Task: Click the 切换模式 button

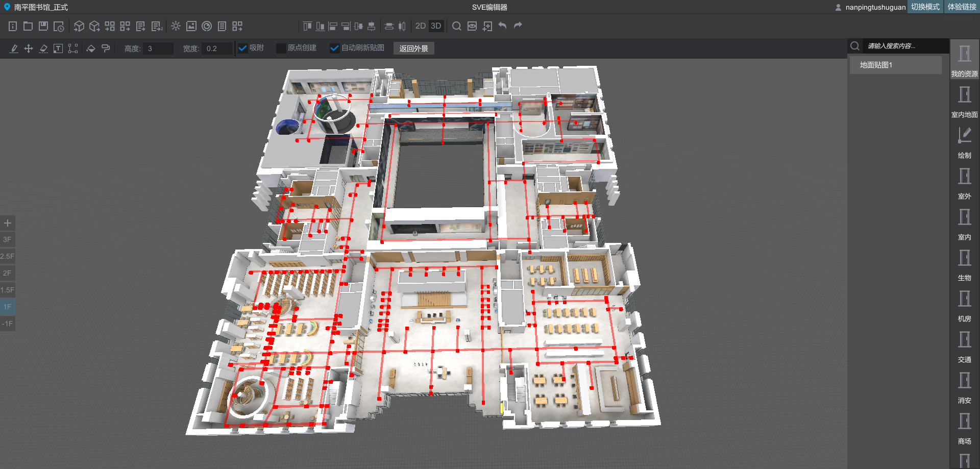Action: pyautogui.click(x=925, y=7)
